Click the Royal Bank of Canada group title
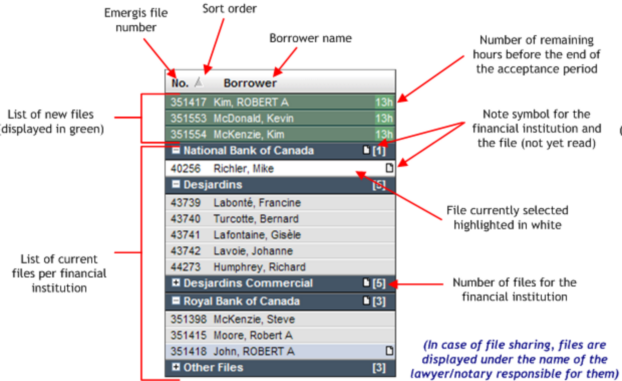Screen dimensions: 622x381 [x=241, y=301]
